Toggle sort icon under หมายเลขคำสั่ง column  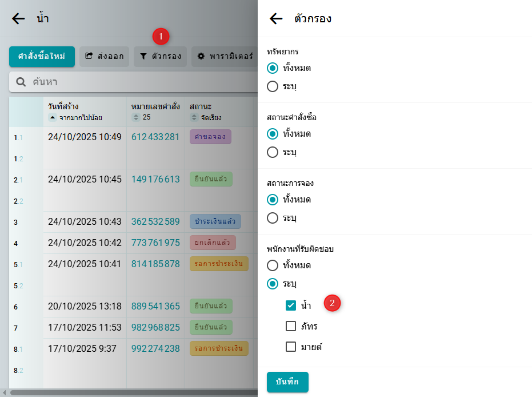(136, 118)
